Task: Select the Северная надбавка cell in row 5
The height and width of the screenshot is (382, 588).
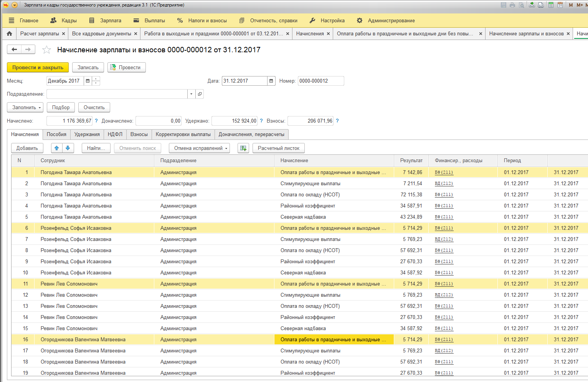Action: (334, 217)
